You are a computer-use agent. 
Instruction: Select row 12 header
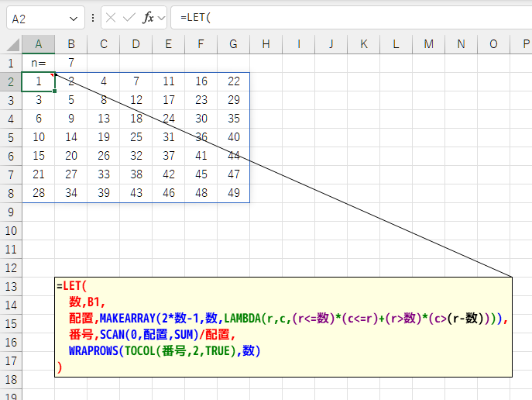pyautogui.click(x=11, y=268)
